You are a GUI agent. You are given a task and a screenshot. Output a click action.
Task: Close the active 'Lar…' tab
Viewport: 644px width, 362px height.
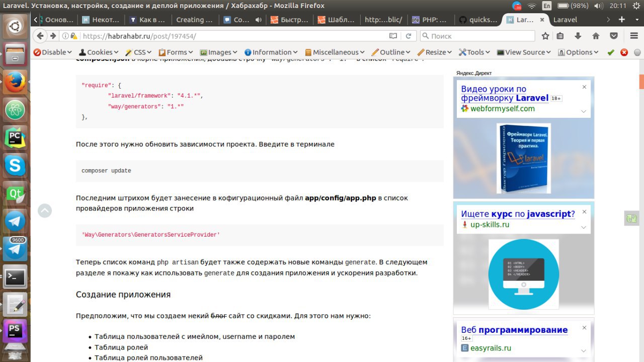pos(542,20)
